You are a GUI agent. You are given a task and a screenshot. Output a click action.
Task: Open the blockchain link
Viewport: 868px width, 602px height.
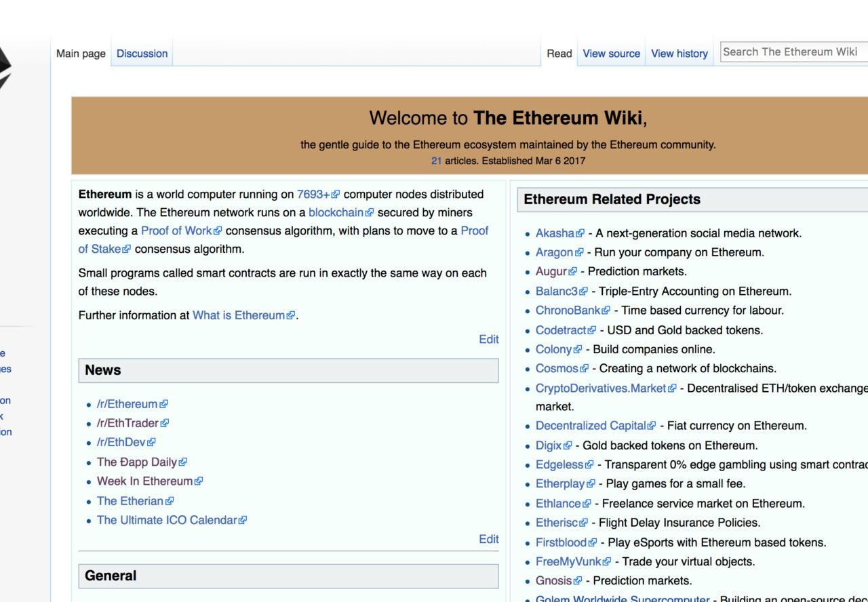click(x=336, y=212)
